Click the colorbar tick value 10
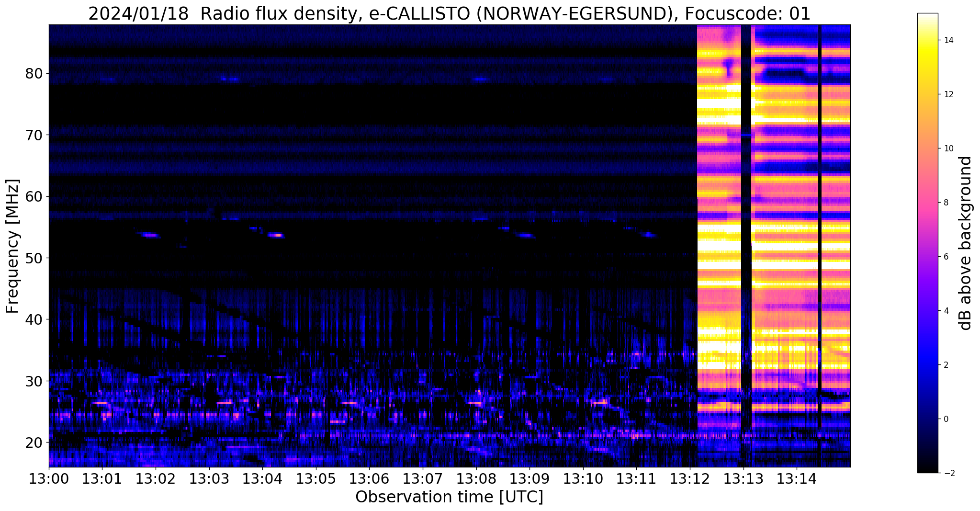980x511 pixels. tap(948, 148)
